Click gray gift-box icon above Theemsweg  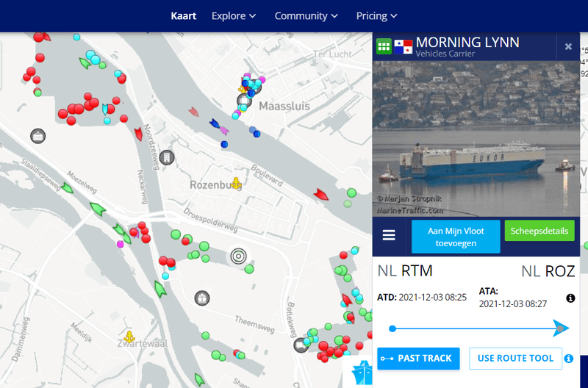pos(202,298)
